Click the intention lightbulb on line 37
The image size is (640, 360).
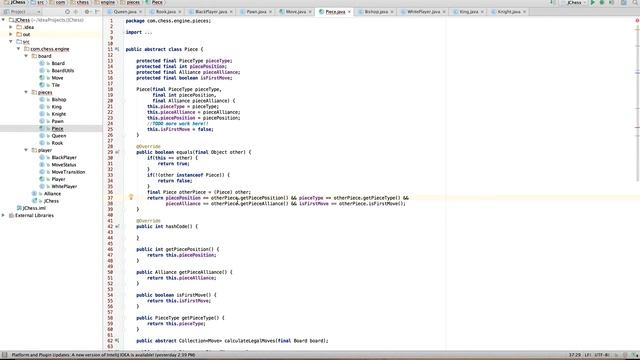click(131, 197)
